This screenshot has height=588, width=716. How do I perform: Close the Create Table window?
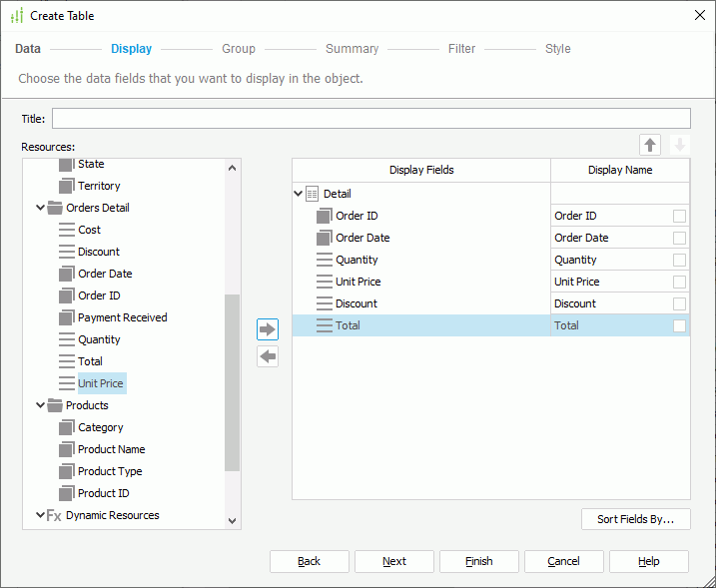click(x=700, y=16)
